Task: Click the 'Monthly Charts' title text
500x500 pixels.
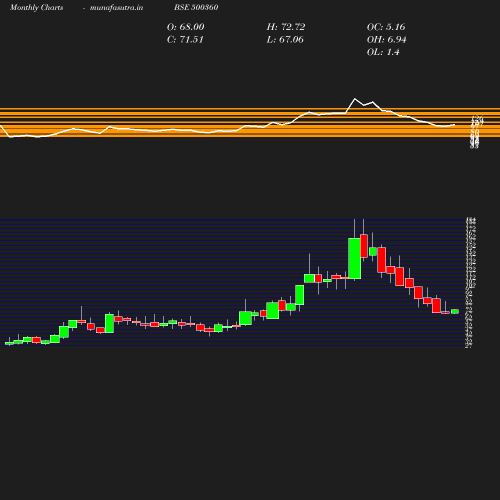Action: coord(36,7)
